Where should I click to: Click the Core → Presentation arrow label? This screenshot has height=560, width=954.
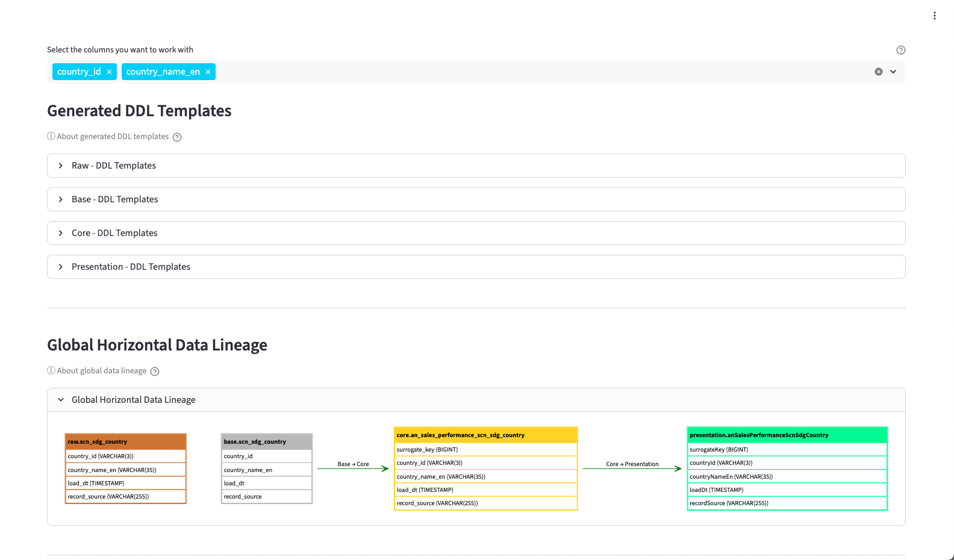pyautogui.click(x=632, y=464)
